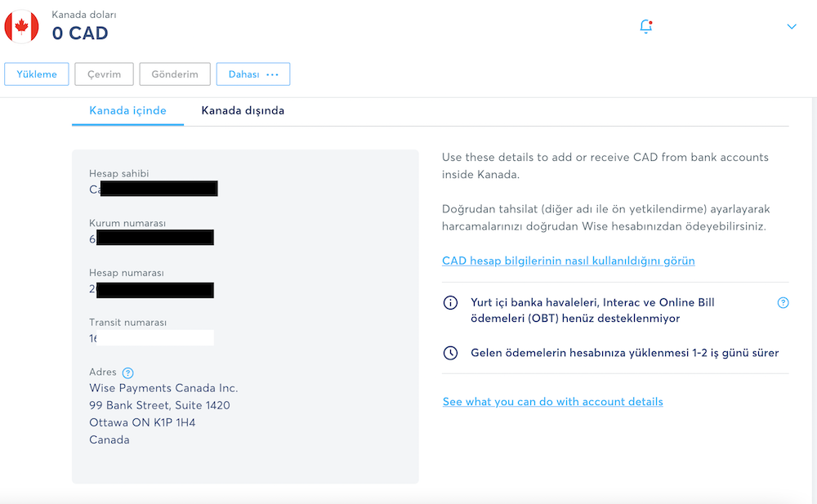Click the Transit numarası label
Screen dimensions: 817x504
click(x=128, y=323)
